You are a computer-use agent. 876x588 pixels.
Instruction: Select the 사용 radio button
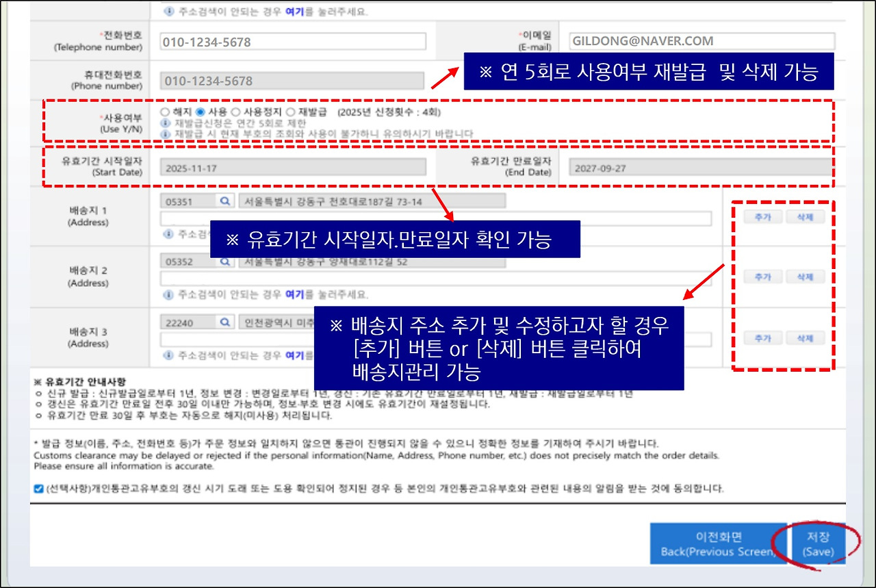click(201, 112)
